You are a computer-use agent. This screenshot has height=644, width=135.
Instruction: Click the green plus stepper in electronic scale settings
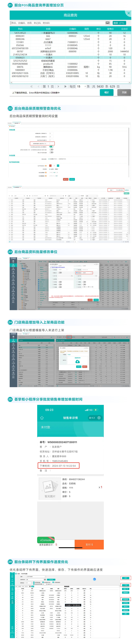(58, 166)
